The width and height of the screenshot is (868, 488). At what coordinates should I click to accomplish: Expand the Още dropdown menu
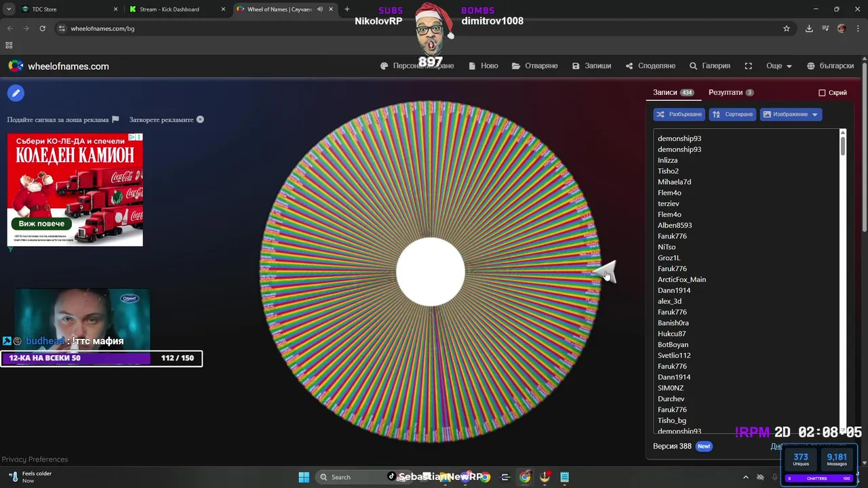tap(778, 66)
